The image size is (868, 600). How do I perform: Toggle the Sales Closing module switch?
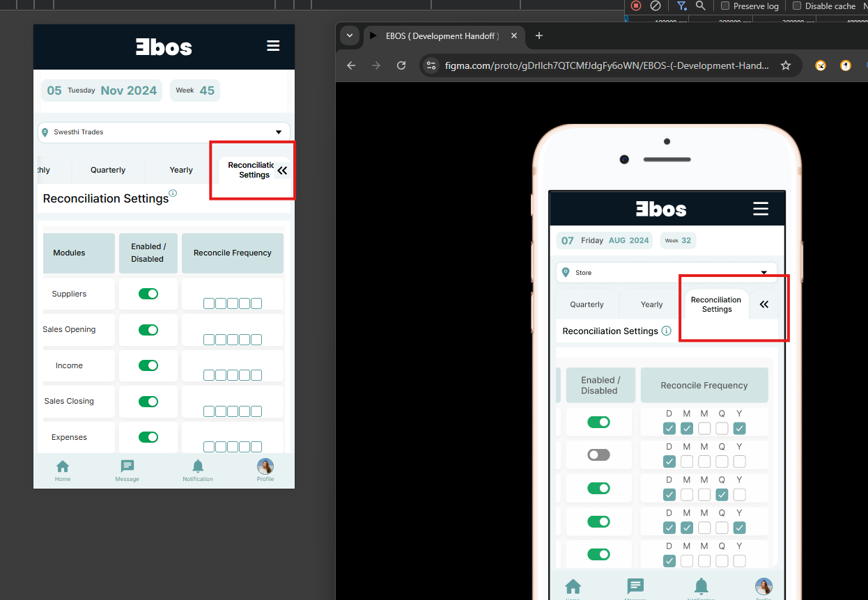148,401
